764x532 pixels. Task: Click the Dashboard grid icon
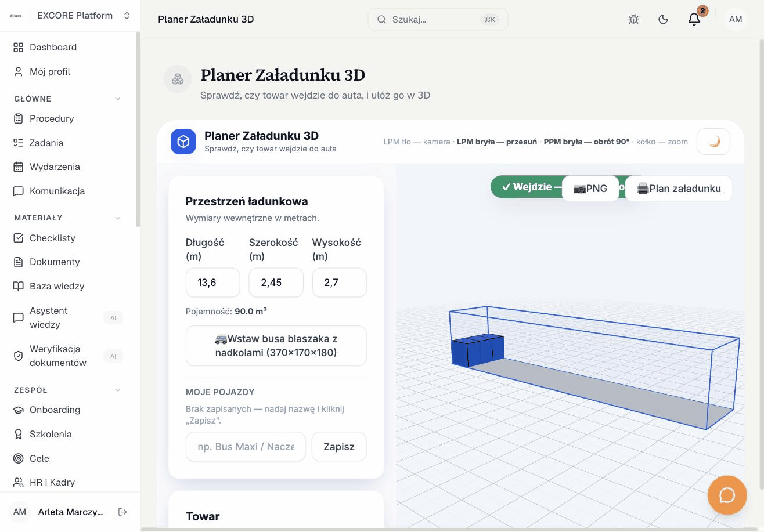pyautogui.click(x=19, y=48)
